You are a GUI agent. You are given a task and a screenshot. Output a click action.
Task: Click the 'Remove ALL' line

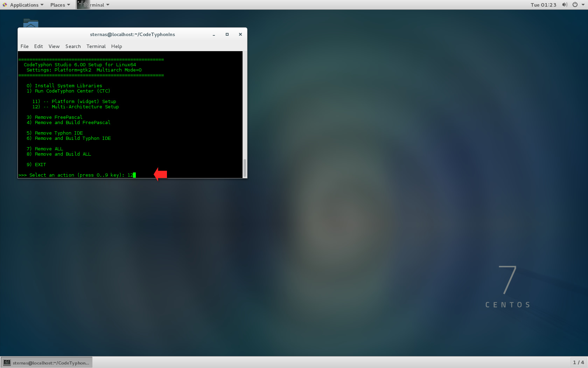(x=45, y=149)
